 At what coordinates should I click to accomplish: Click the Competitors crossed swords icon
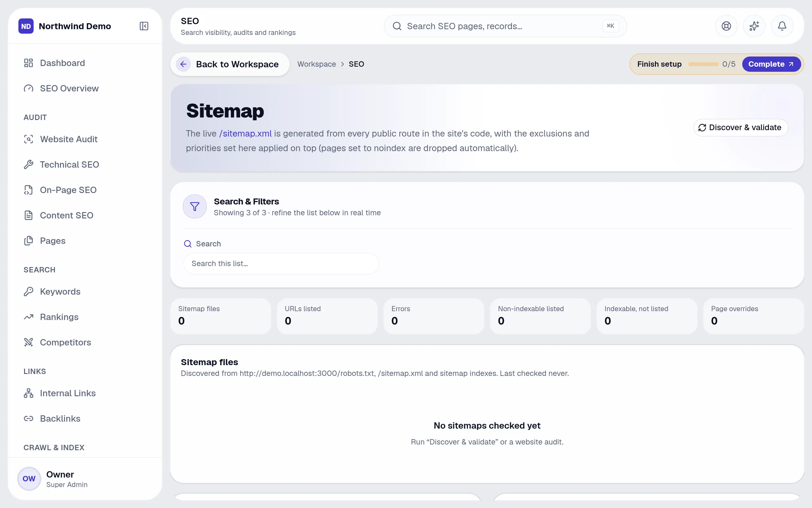[x=29, y=342]
